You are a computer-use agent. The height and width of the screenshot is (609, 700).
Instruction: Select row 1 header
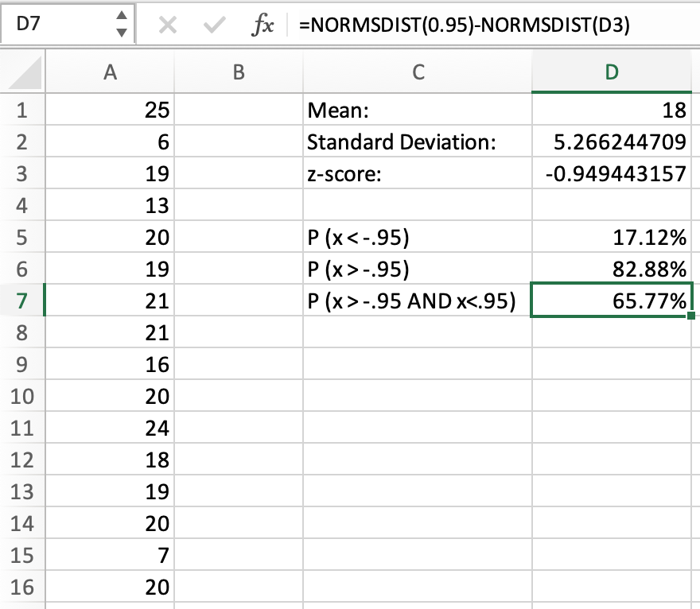click(x=22, y=111)
